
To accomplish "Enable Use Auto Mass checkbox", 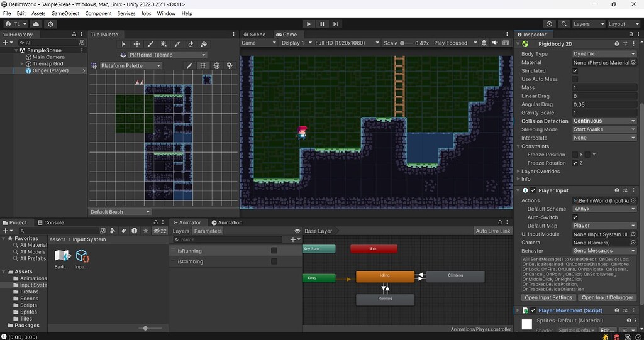I will (575, 79).
